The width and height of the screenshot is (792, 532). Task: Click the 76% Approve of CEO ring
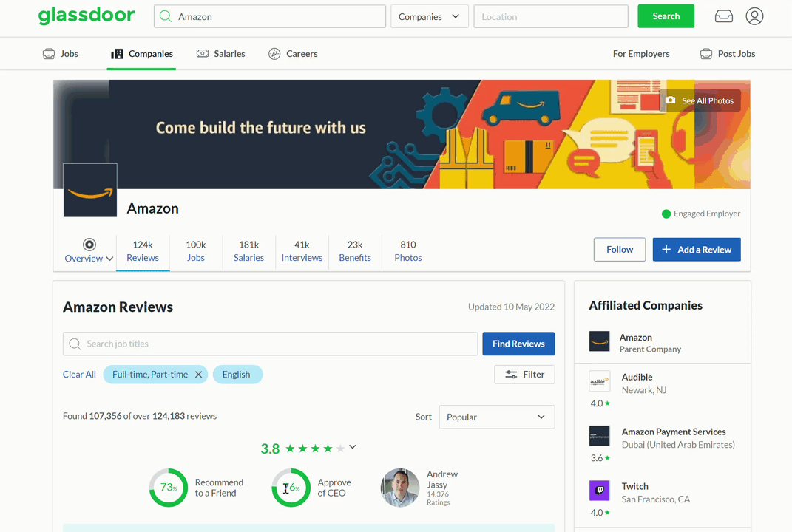(x=291, y=488)
